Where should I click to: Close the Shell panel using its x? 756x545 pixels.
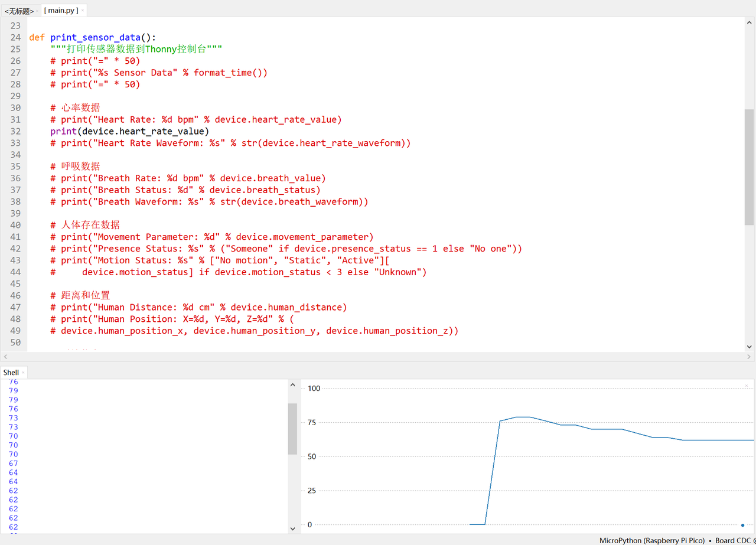point(23,373)
